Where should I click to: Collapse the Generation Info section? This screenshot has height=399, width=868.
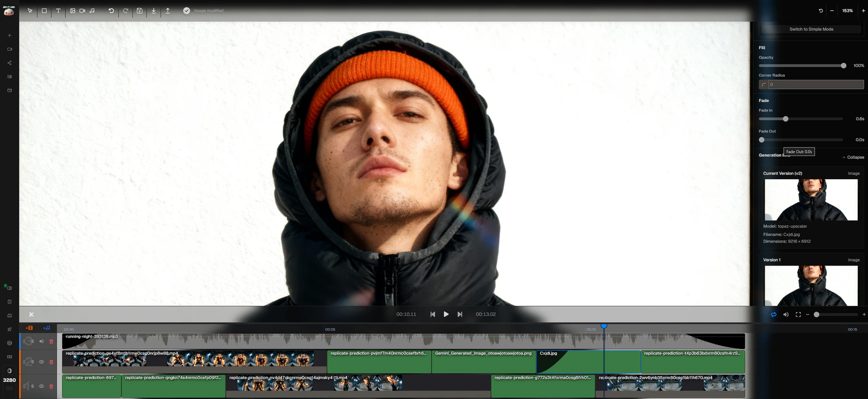pos(853,157)
